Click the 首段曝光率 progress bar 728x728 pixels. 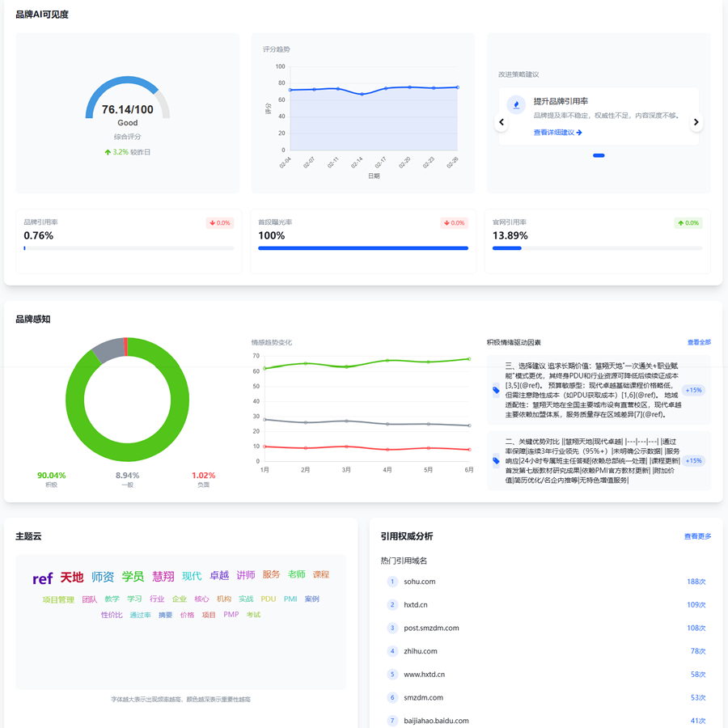point(363,248)
